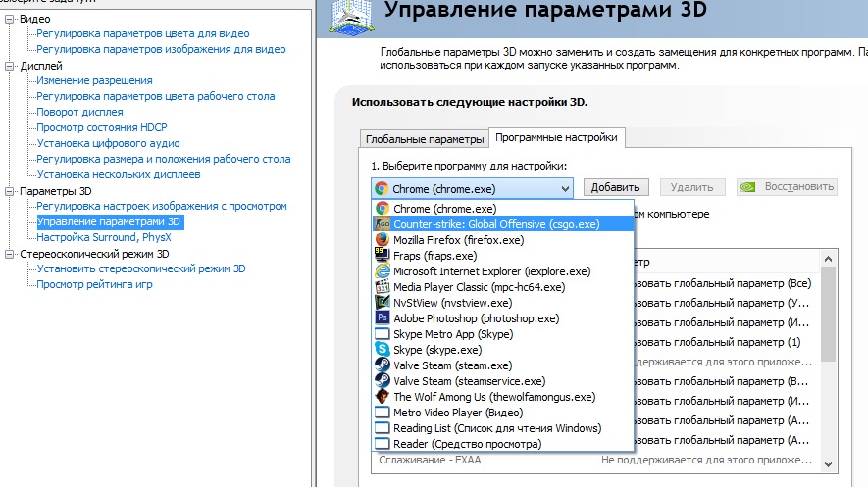Screen dimensions: 868x487
Task: Click the NVIDIA logo on the Восстановить button
Action: coord(747,187)
